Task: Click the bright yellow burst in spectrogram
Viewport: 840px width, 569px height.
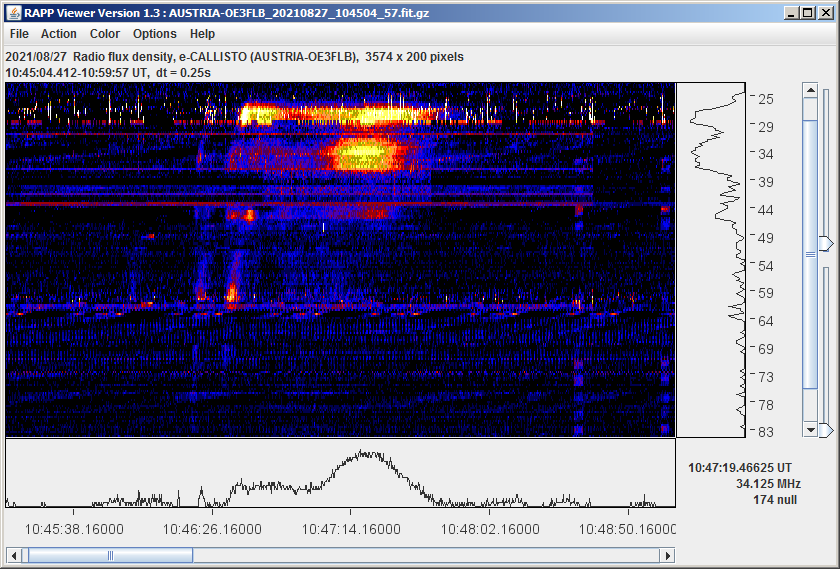Action: coord(364,154)
